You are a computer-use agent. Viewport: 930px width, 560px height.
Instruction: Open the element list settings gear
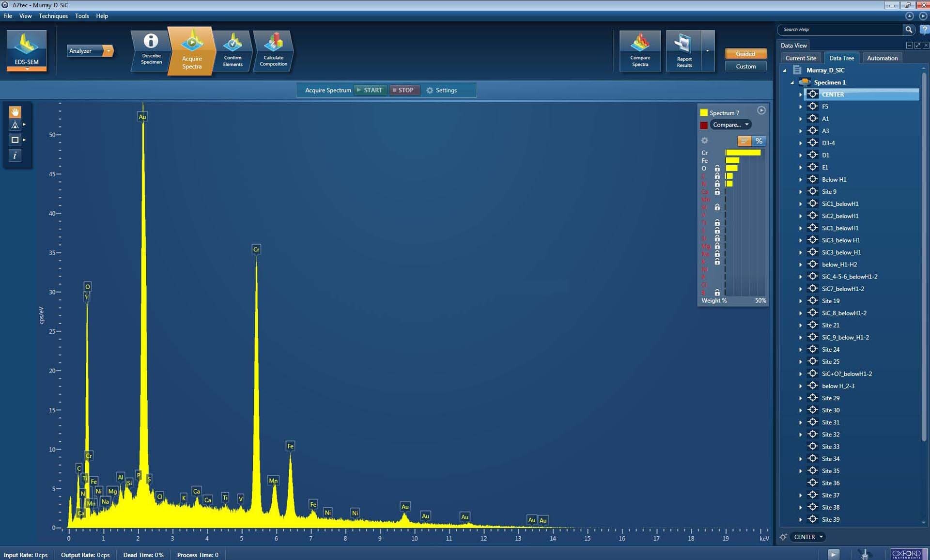pos(705,140)
